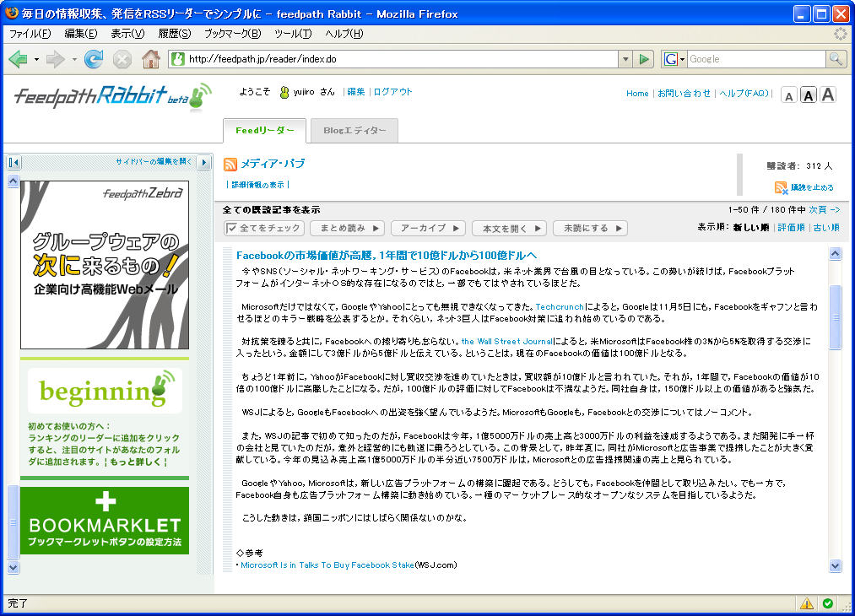Collapse the sidebar with the left-bar arrow icon
Viewport: 855px width, 616px height.
click(14, 162)
